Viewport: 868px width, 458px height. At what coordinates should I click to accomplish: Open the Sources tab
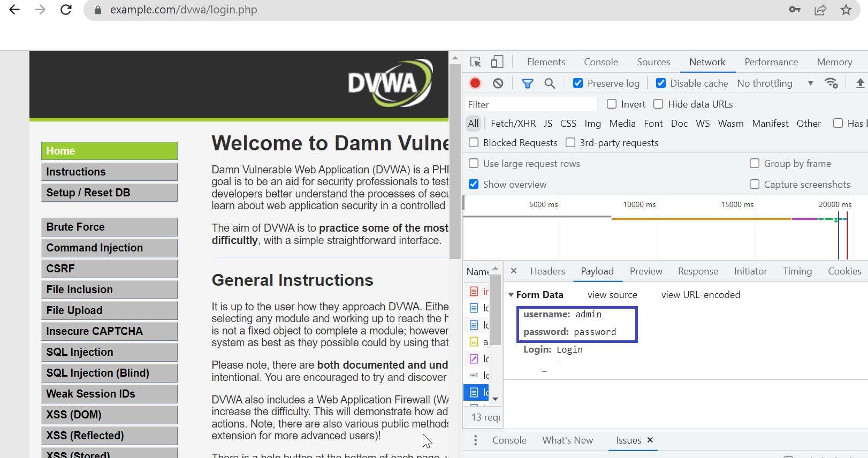point(653,62)
